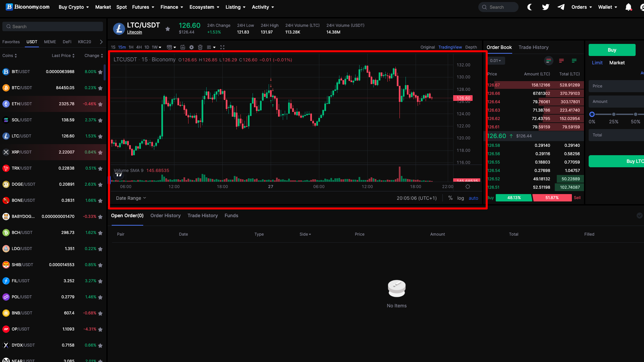This screenshot has width=644, height=362.
Task: Toggle favorite star for TRX/USDT
Action: tap(100, 169)
